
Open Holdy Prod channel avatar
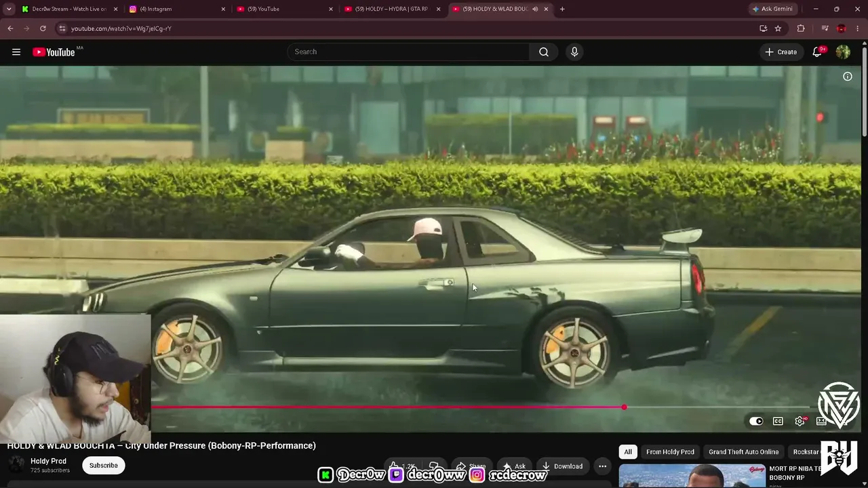pyautogui.click(x=16, y=465)
